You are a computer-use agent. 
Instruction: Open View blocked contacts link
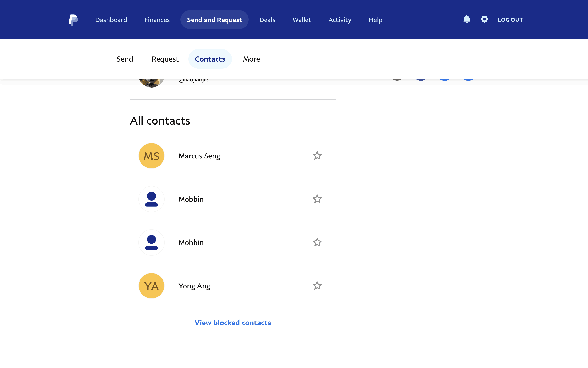tap(233, 322)
